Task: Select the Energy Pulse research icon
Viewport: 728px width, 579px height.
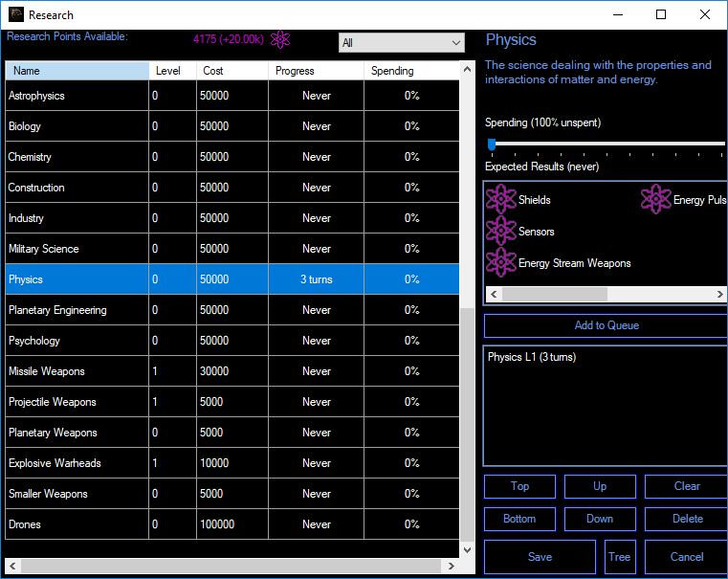Action: (655, 199)
